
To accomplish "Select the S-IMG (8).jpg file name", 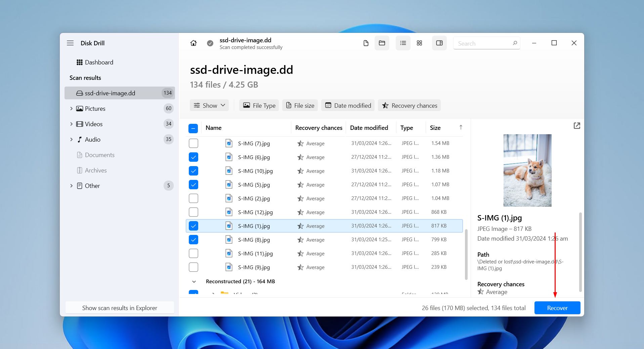I will pyautogui.click(x=254, y=240).
